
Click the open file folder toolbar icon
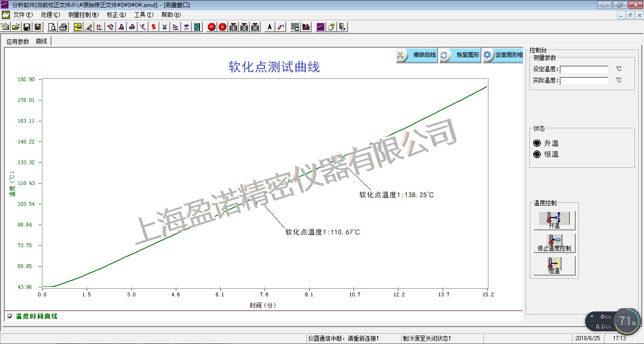[x=16, y=27]
